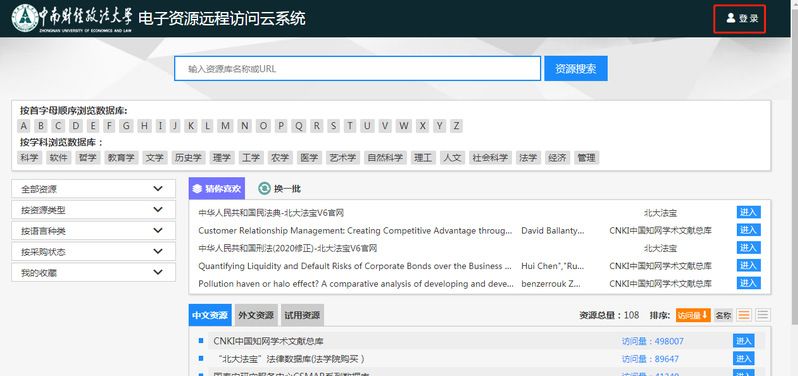
Task: Click 进入 for Pollution haven row
Action: (749, 283)
